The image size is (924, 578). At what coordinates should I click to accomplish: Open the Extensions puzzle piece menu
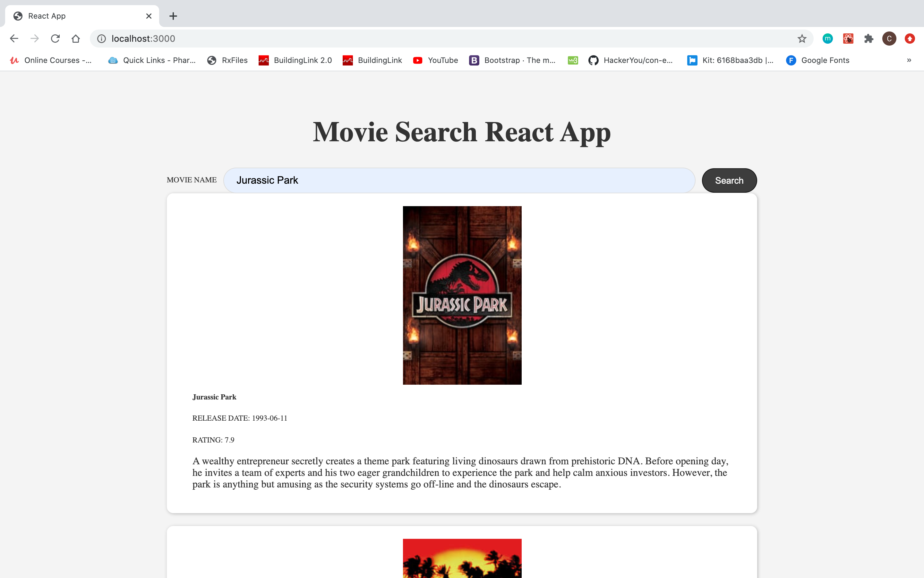[868, 39]
